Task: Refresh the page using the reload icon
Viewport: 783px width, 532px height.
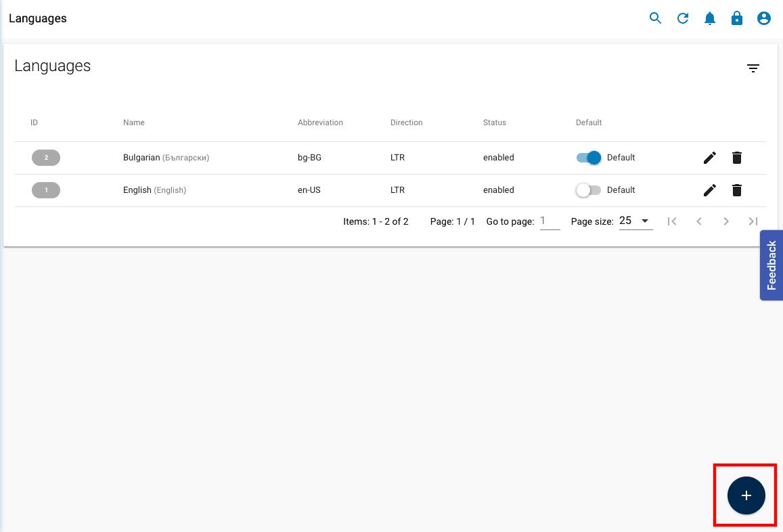Action: [x=683, y=18]
